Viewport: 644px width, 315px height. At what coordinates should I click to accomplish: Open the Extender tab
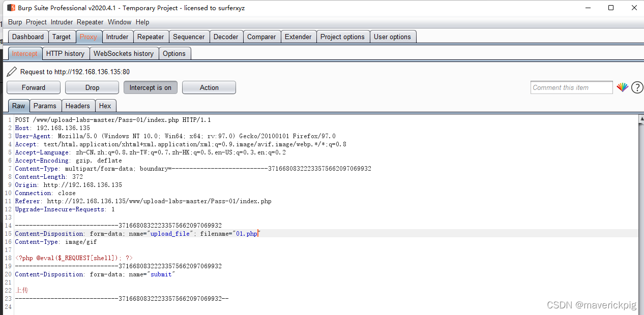coord(298,37)
